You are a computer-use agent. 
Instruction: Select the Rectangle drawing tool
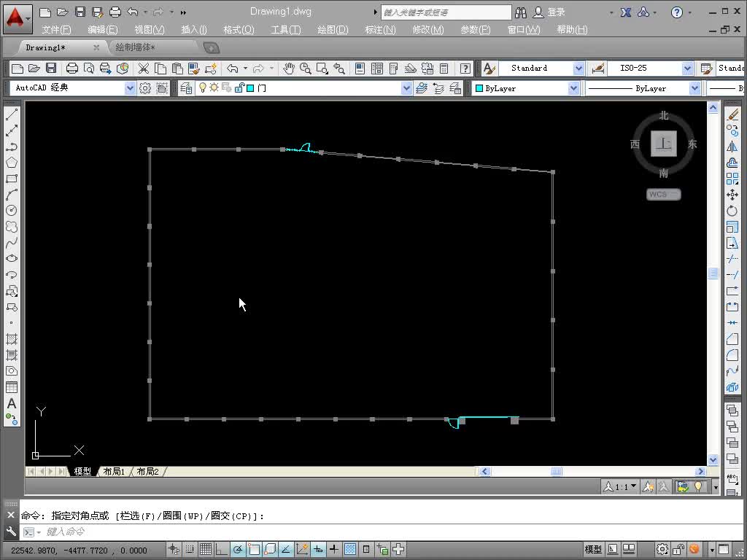(x=12, y=179)
